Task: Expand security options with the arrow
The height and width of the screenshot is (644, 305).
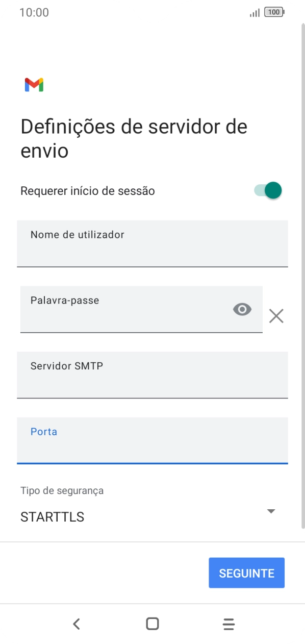Action: pyautogui.click(x=271, y=511)
